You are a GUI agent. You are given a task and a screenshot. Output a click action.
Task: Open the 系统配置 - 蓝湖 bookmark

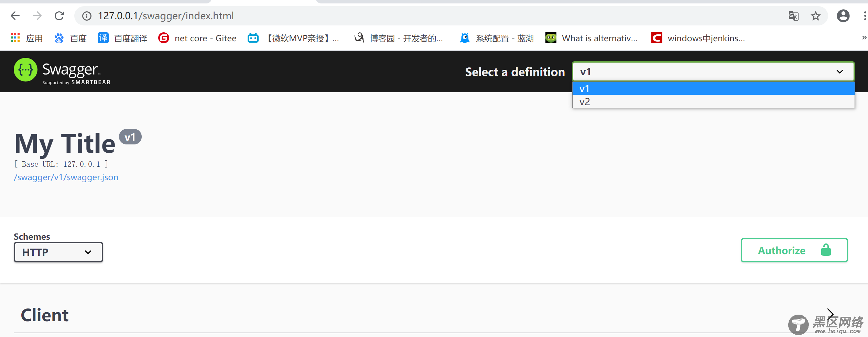(497, 38)
